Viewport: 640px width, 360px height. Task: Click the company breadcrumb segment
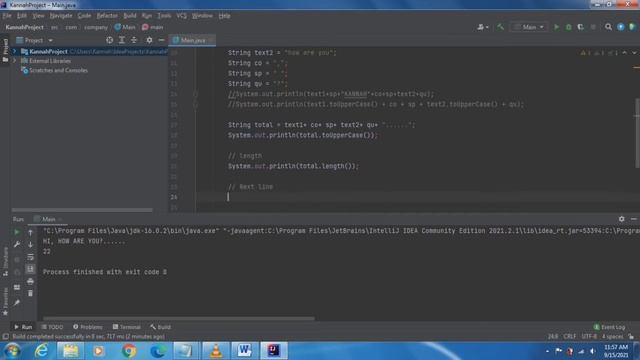(96, 27)
